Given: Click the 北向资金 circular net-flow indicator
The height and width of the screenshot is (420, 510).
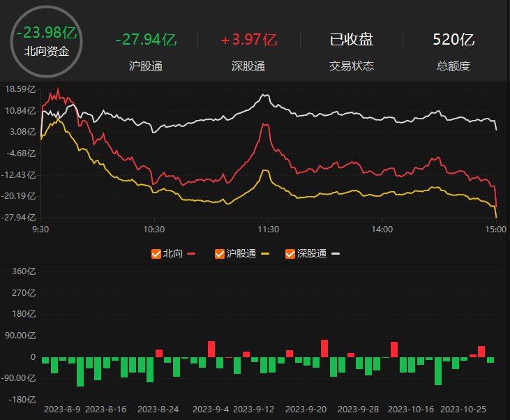Looking at the screenshot, I should (46, 40).
